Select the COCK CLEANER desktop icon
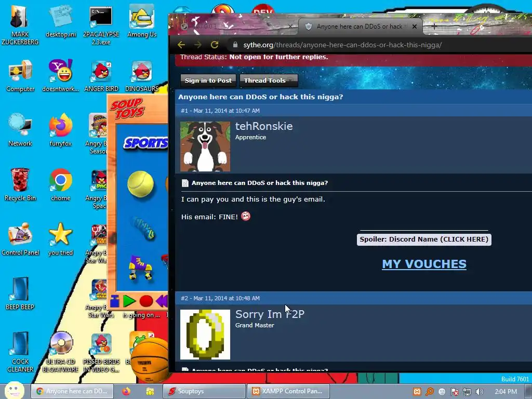The image size is (532, 399). pos(20,352)
